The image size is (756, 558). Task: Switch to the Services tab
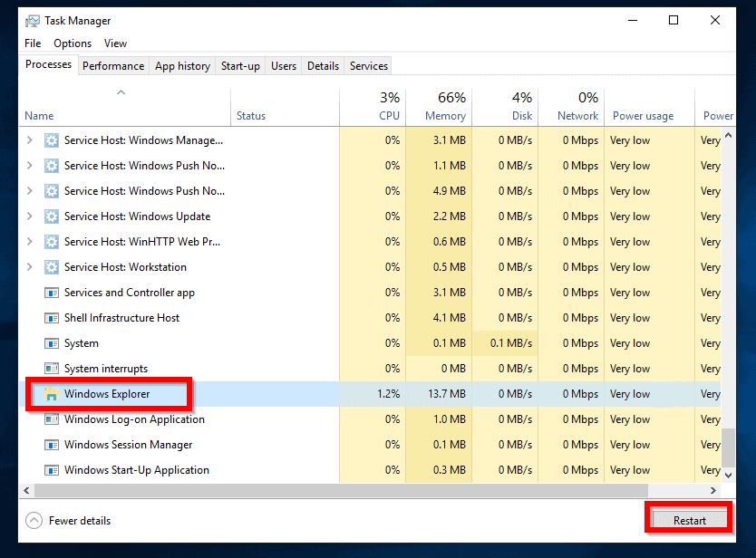[369, 66]
